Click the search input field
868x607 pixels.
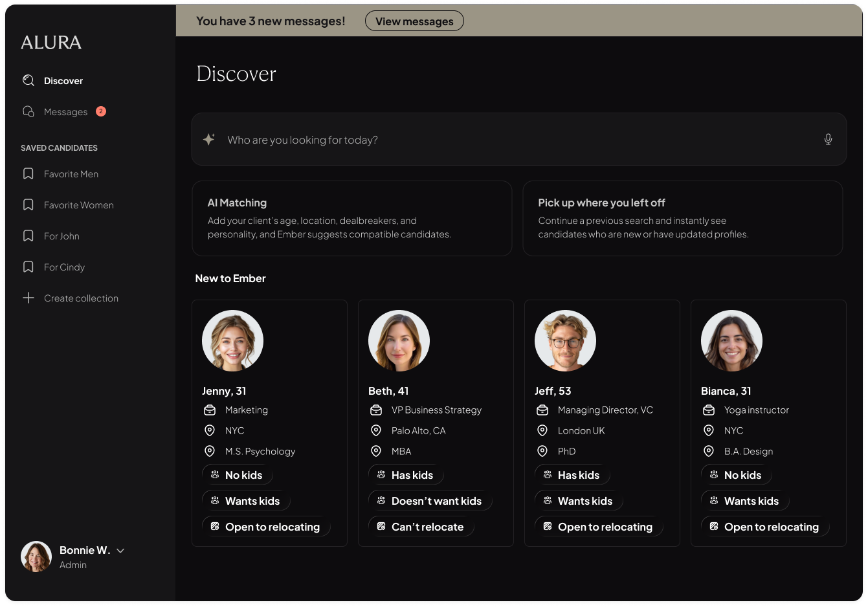[518, 140]
